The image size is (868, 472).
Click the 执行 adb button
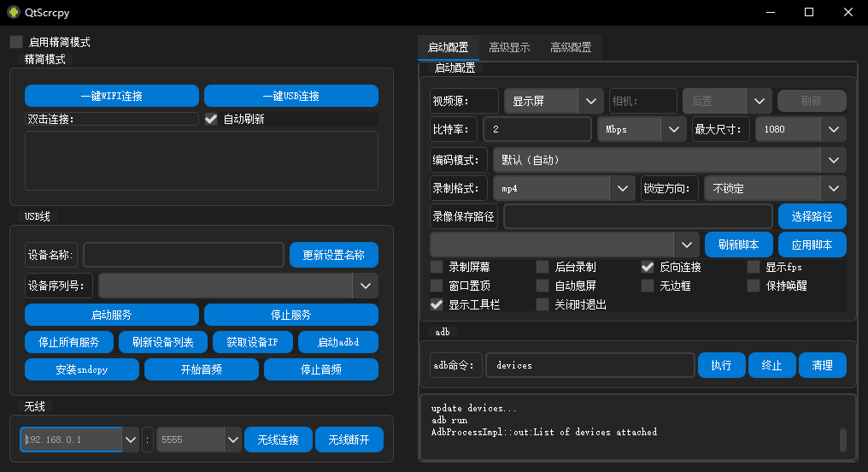click(x=721, y=366)
